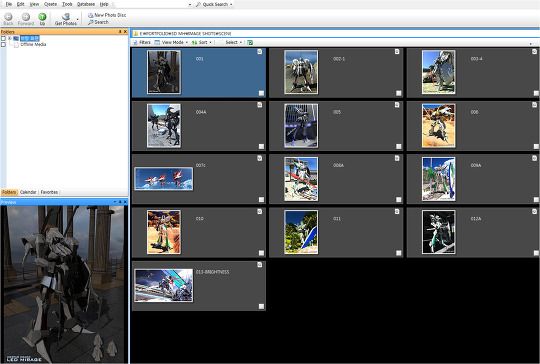Screen dimensions: 540x364
Task: Open the Tools menu
Action: (x=67, y=4)
